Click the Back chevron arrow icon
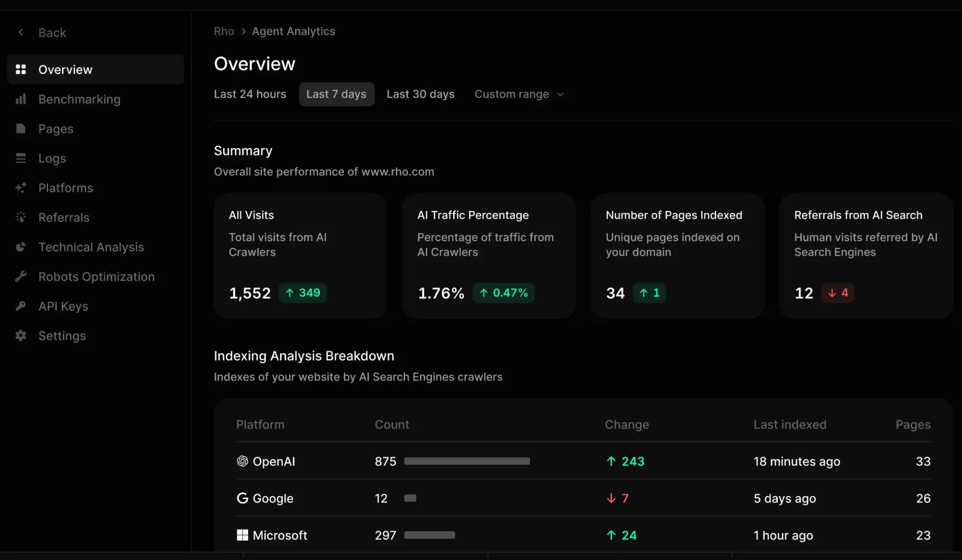The height and width of the screenshot is (560, 962). (x=21, y=32)
